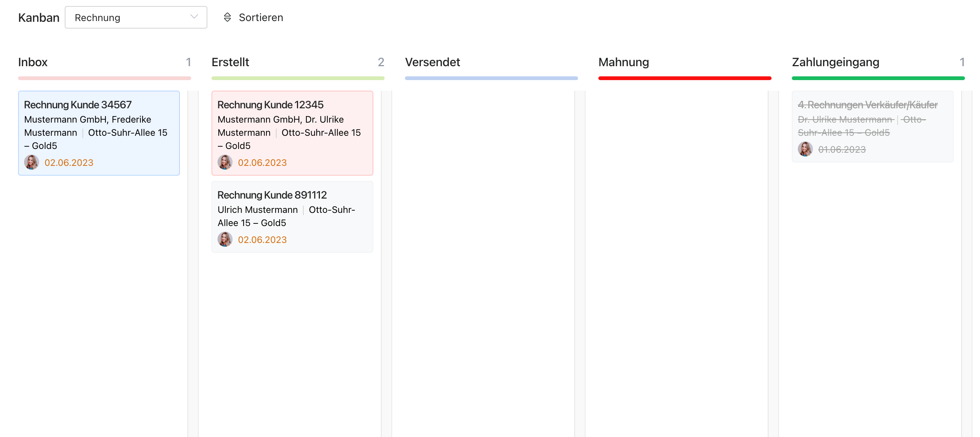980x437 pixels.
Task: Click avatar on the Zahlungeingang card
Action: point(805,149)
